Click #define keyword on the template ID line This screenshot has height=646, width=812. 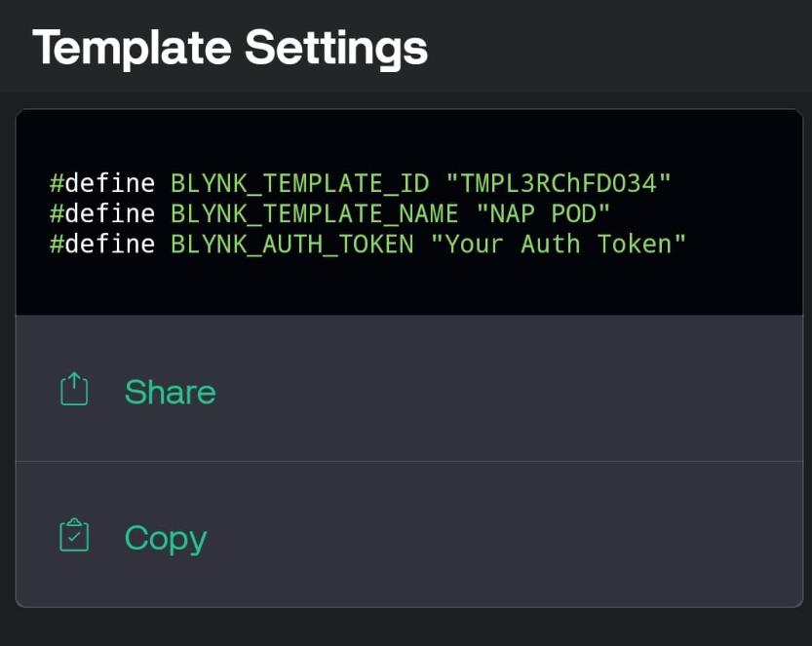(x=102, y=183)
